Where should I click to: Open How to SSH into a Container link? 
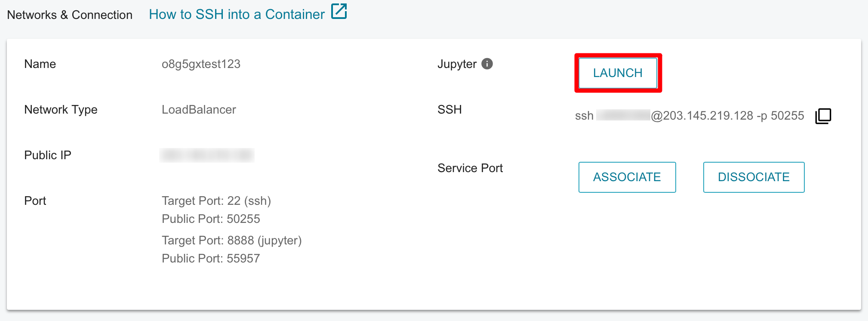click(237, 14)
